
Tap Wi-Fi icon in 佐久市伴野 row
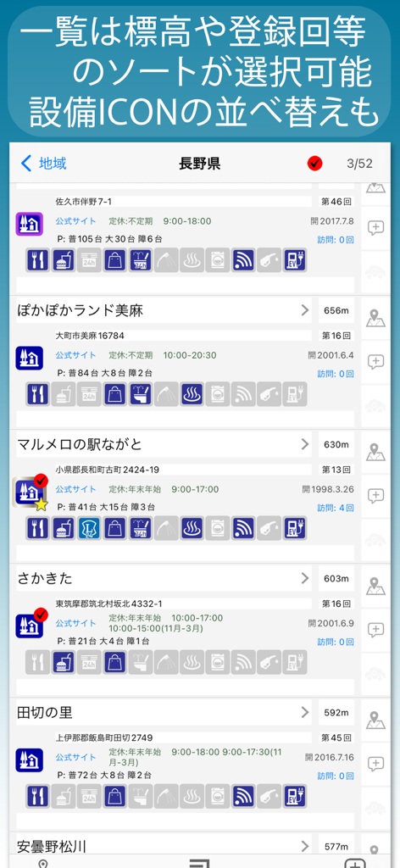click(x=243, y=260)
